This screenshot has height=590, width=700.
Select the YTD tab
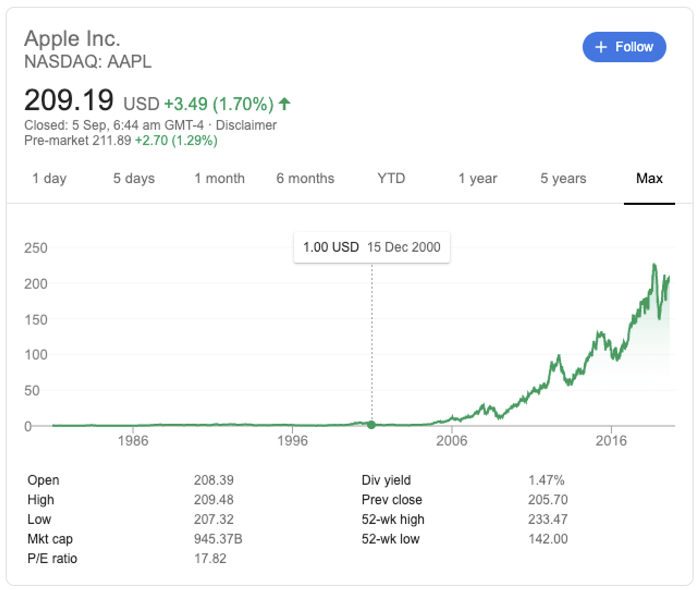tap(391, 178)
